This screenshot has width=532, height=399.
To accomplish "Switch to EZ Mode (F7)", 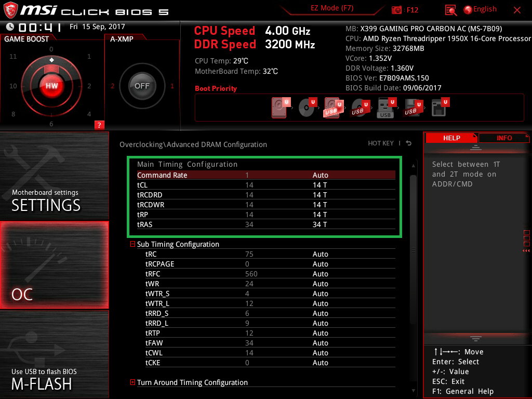I will pos(332,8).
